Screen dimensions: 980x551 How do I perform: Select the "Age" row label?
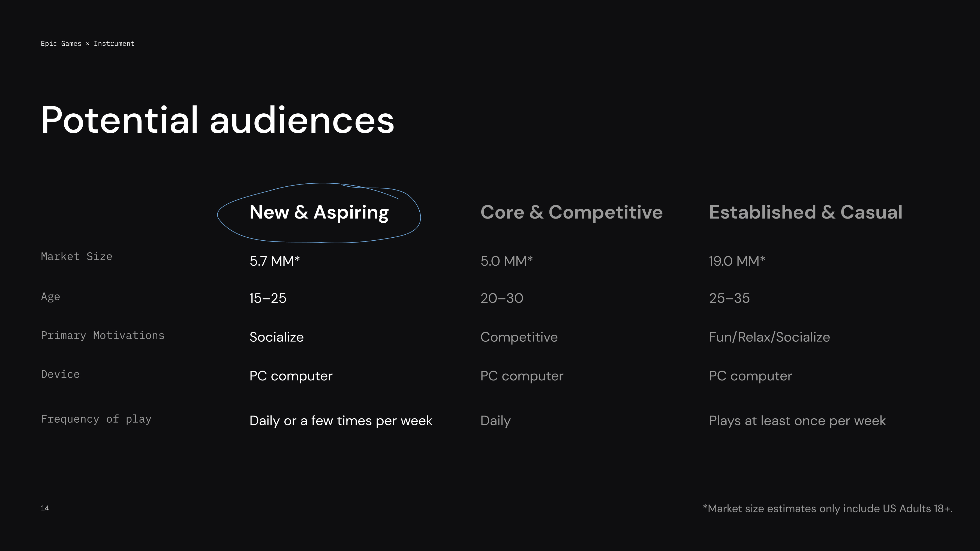[50, 296]
